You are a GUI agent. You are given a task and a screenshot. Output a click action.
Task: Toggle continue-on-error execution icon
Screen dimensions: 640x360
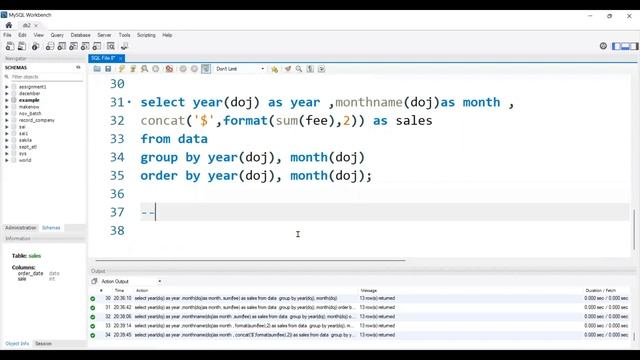tap(169, 69)
